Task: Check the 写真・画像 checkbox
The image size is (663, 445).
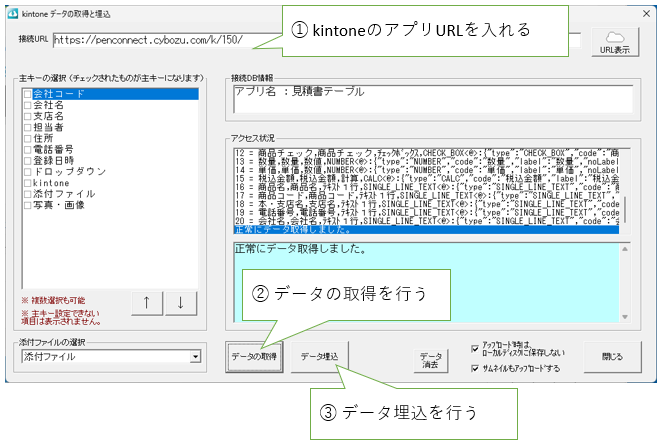Action: coord(28,205)
